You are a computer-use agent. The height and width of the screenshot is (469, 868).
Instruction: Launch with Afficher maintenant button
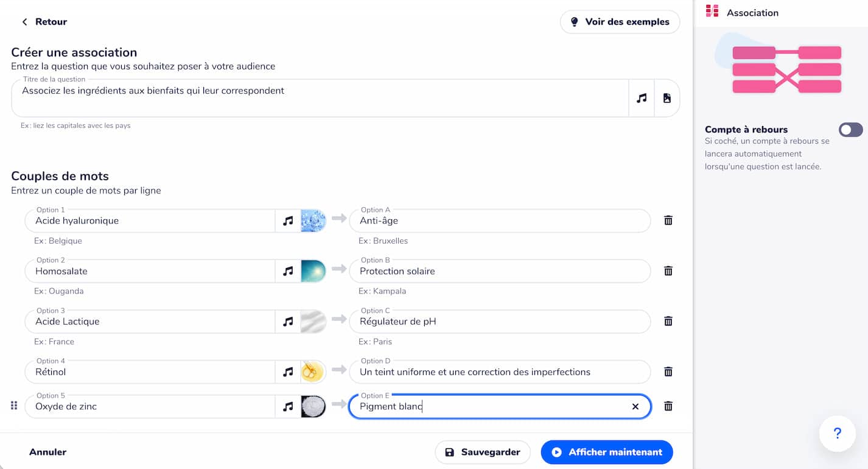pos(606,452)
